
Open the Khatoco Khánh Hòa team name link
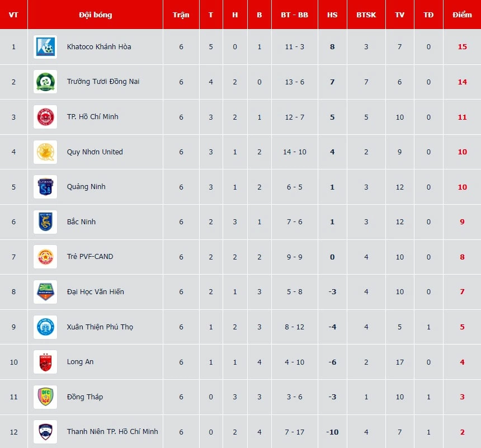[x=99, y=47]
